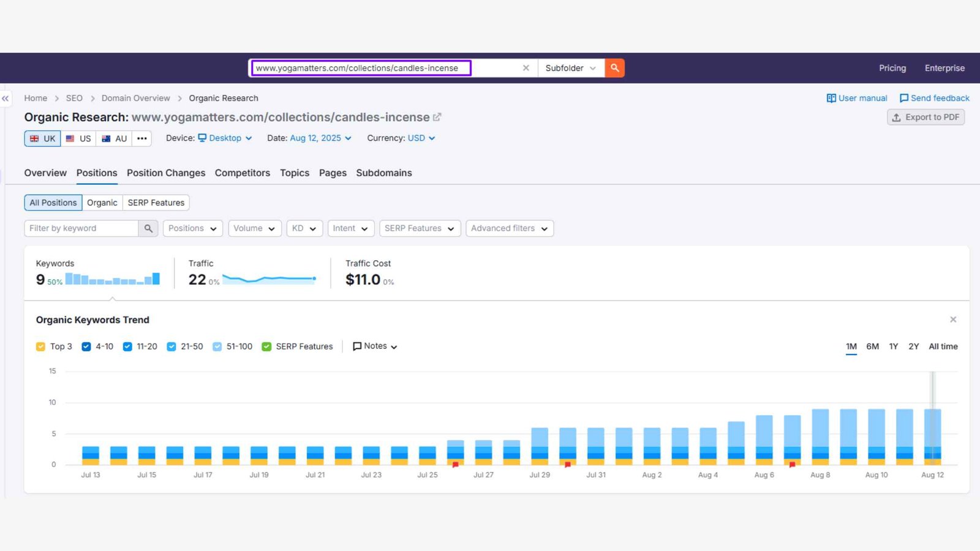Open the Notes dropdown
Viewport: 980px width, 551px height.
click(375, 347)
